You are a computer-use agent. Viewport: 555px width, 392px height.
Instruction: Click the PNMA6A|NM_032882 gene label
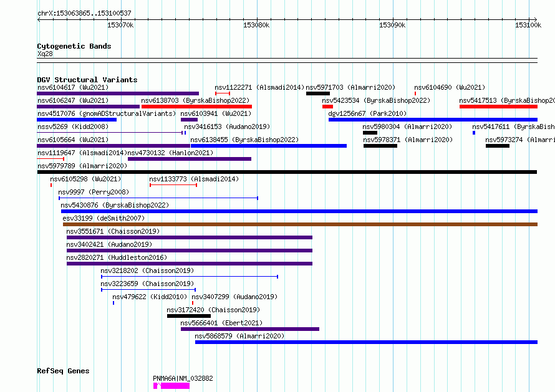(183, 378)
